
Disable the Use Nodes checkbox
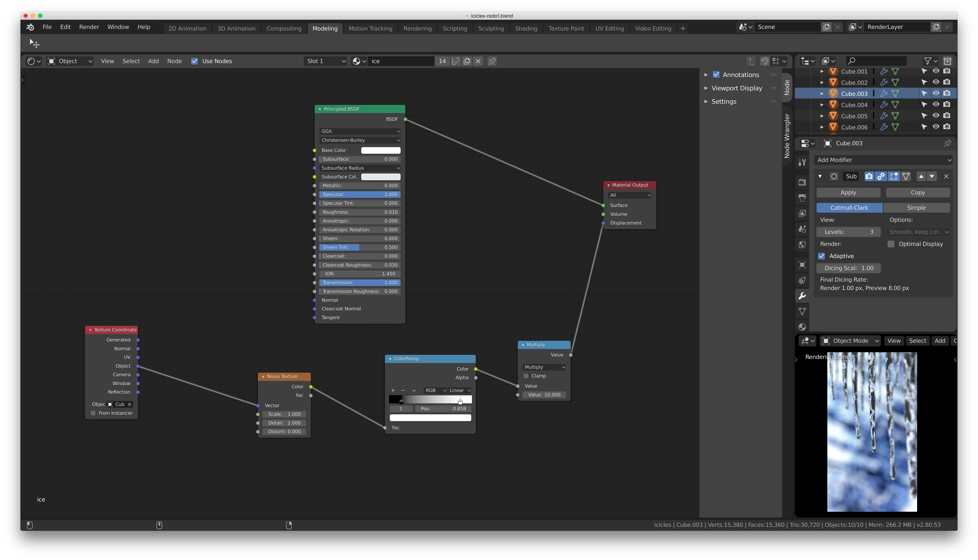[195, 61]
